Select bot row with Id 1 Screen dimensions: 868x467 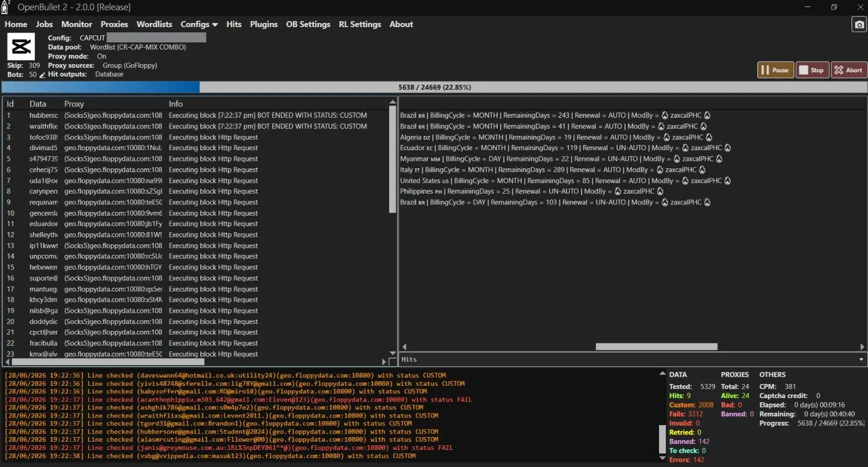point(196,115)
